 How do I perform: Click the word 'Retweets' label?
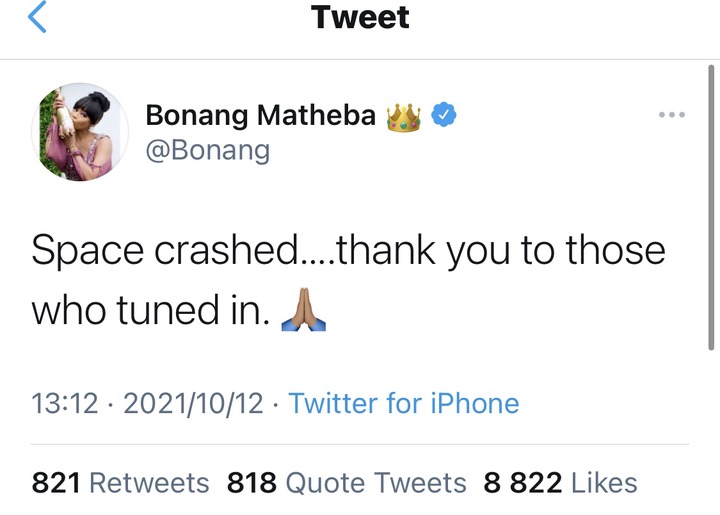click(149, 483)
